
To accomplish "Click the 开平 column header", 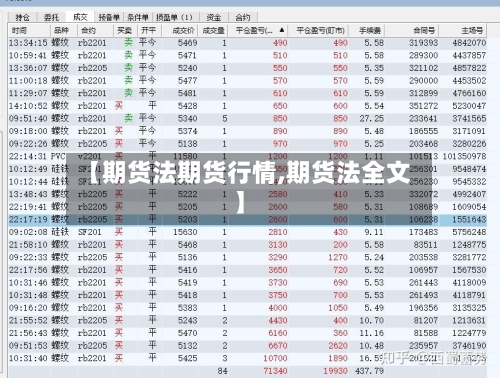I will click(149, 31).
